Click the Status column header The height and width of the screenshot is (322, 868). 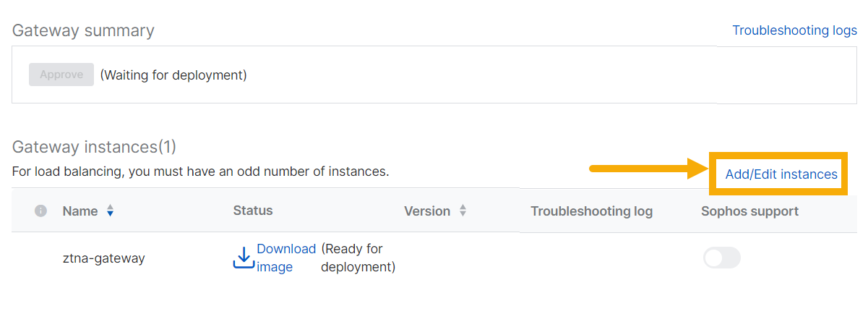[253, 211]
